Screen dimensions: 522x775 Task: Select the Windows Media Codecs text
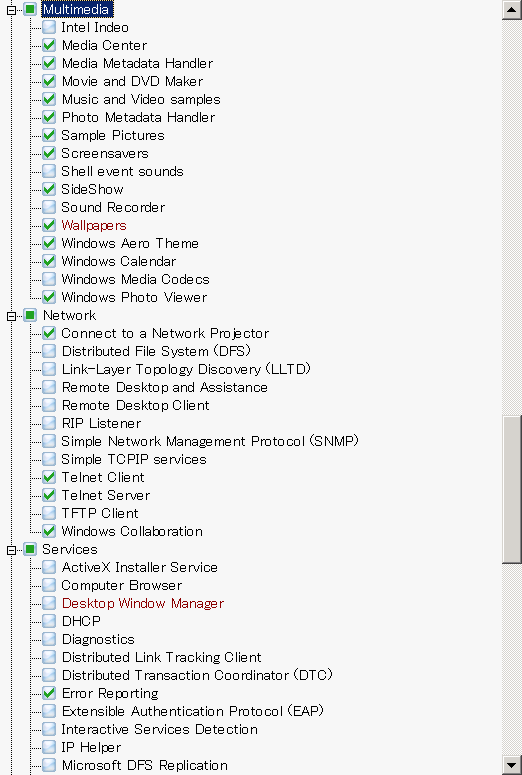pos(135,279)
